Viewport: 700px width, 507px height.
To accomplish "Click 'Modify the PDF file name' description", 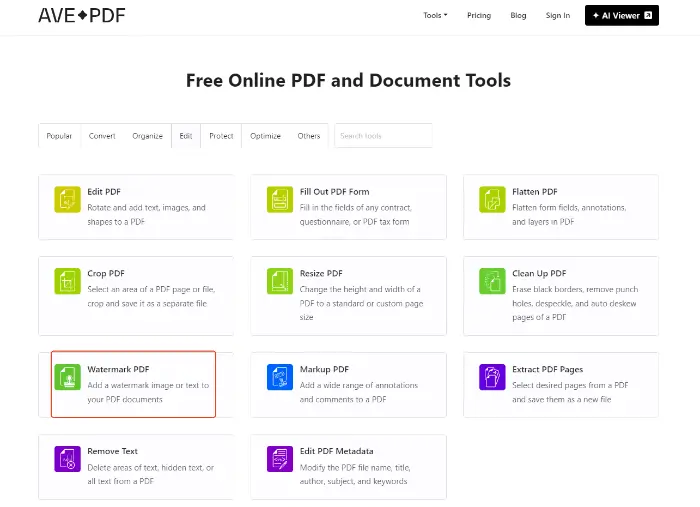I will 355,474.
